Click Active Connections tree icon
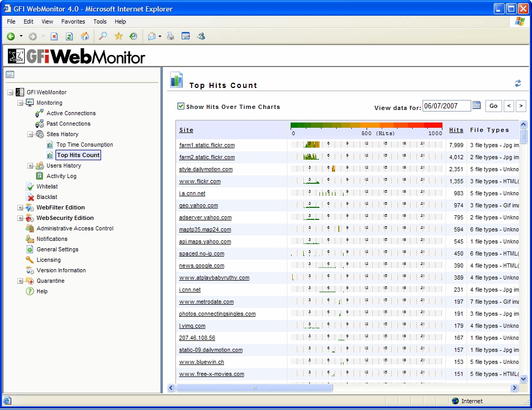This screenshot has height=410, width=532. (40, 113)
